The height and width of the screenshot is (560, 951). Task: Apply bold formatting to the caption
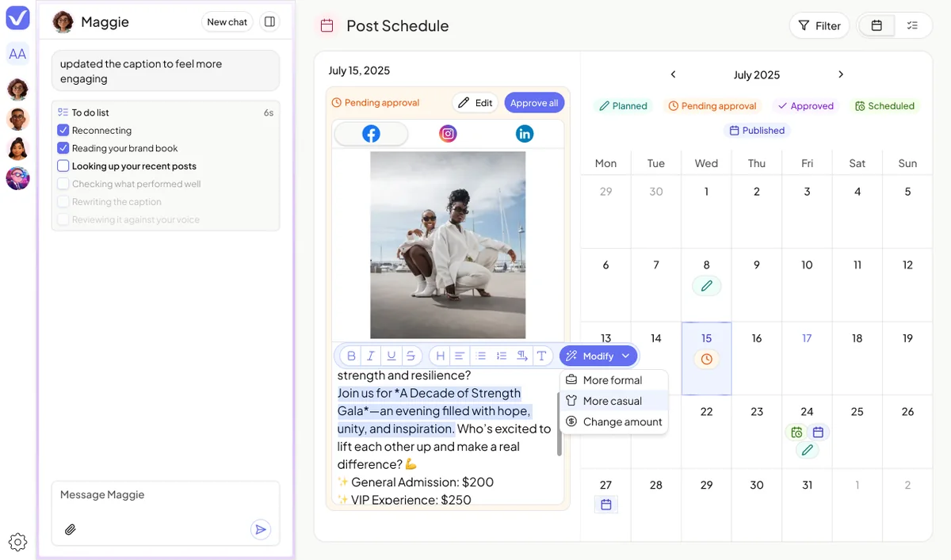(x=350, y=356)
